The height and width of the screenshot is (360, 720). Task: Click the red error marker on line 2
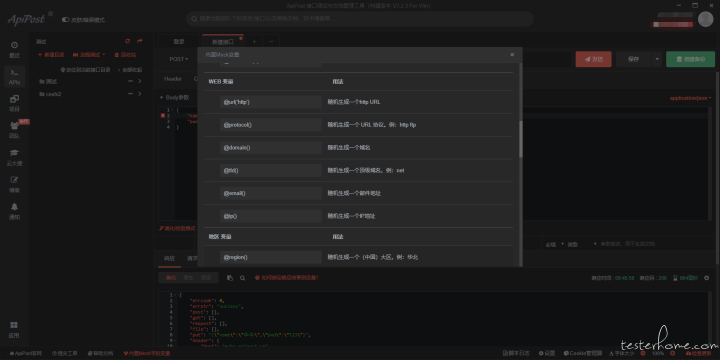click(x=163, y=116)
